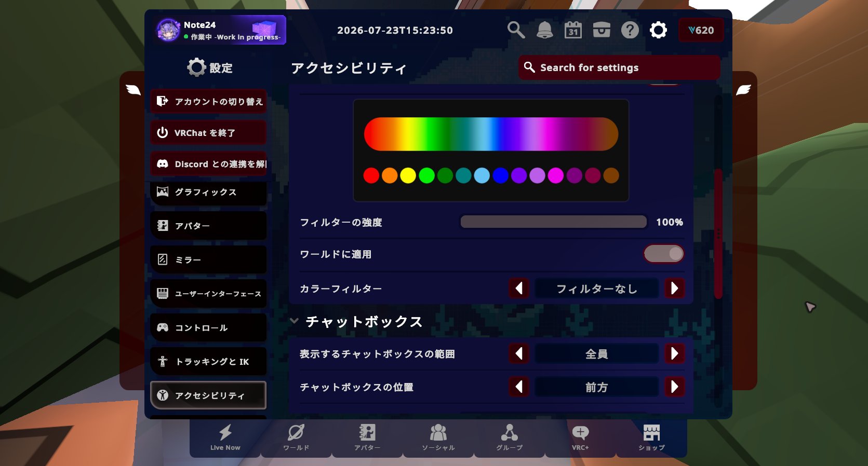This screenshot has height=466, width=868.
Task: Open the calendar icon showing 31
Action: coord(573,30)
